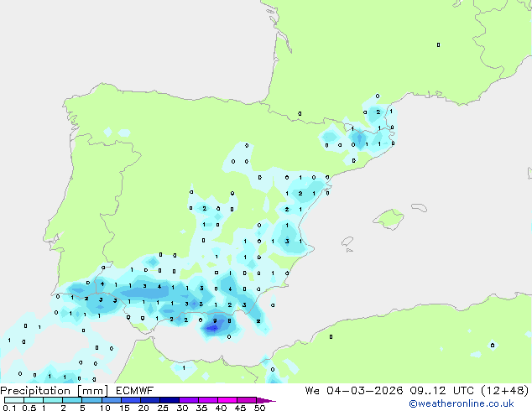532x411 pixels.
Task: Click the Mallorca island on the map
Action: (x=389, y=220)
